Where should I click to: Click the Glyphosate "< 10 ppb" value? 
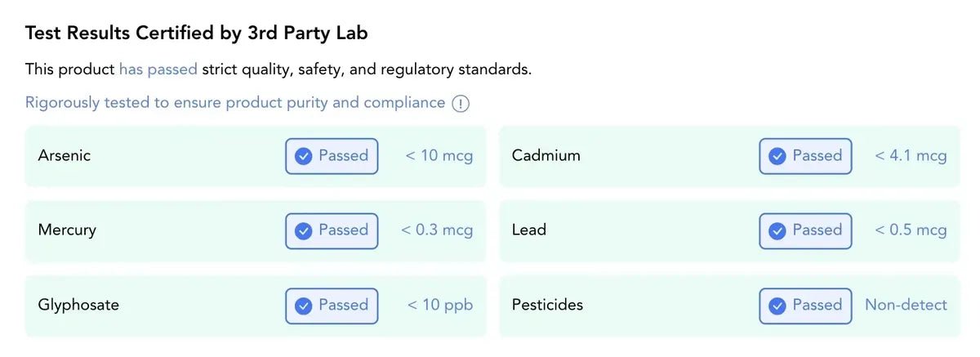click(440, 306)
